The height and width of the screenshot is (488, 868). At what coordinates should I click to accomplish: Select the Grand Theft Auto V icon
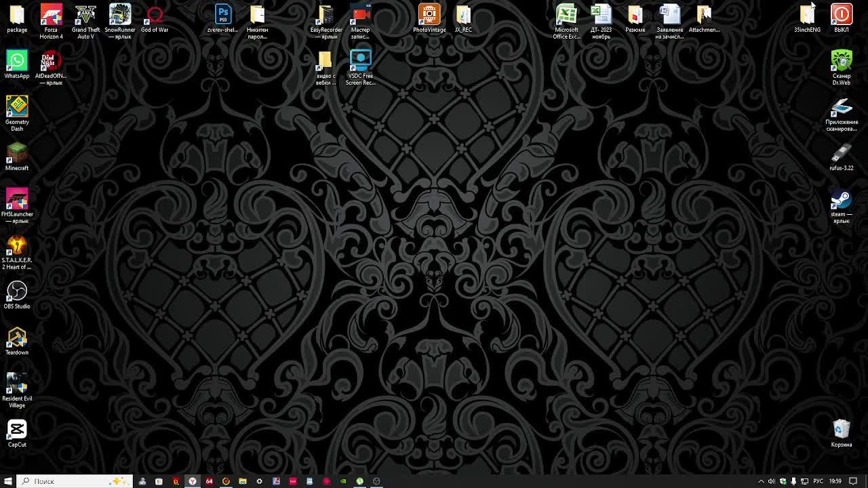coord(85,21)
